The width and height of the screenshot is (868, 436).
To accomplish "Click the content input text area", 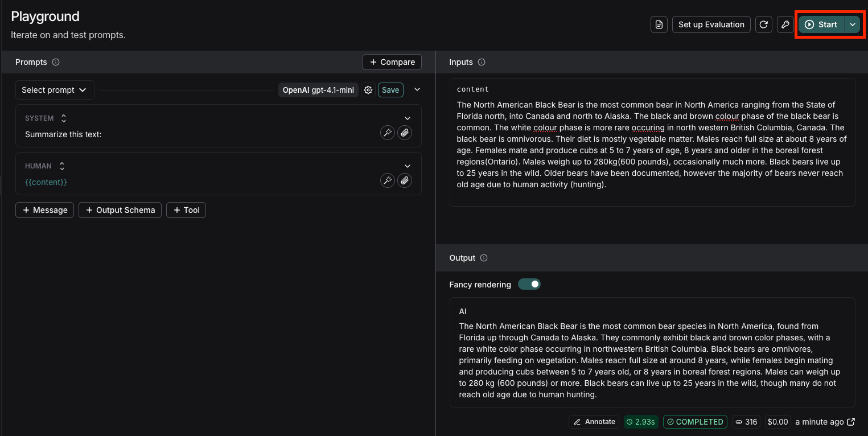I will pyautogui.click(x=652, y=145).
